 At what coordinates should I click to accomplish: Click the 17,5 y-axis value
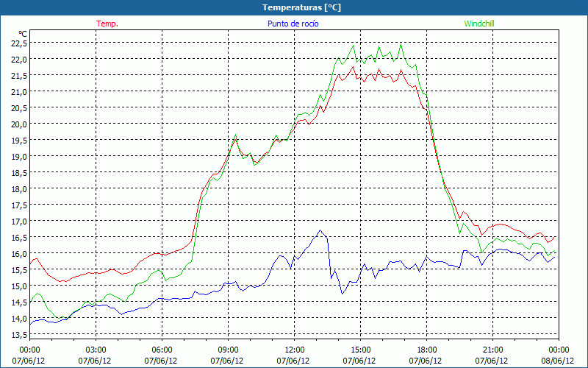[x=19, y=205]
